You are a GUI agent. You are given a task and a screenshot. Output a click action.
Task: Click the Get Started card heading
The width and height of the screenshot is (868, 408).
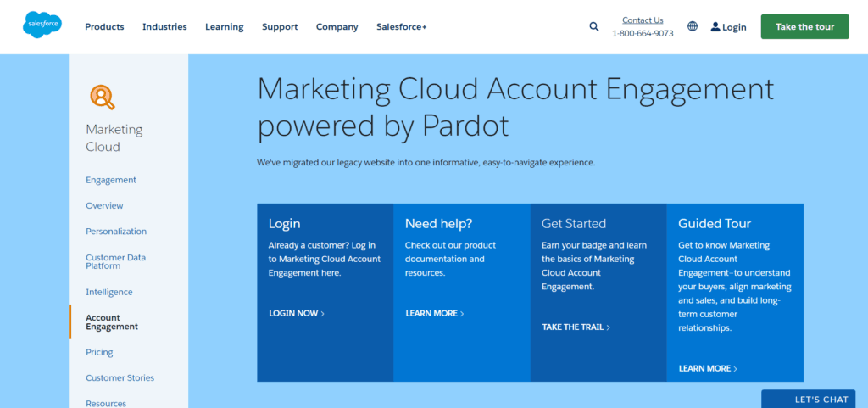click(x=574, y=224)
